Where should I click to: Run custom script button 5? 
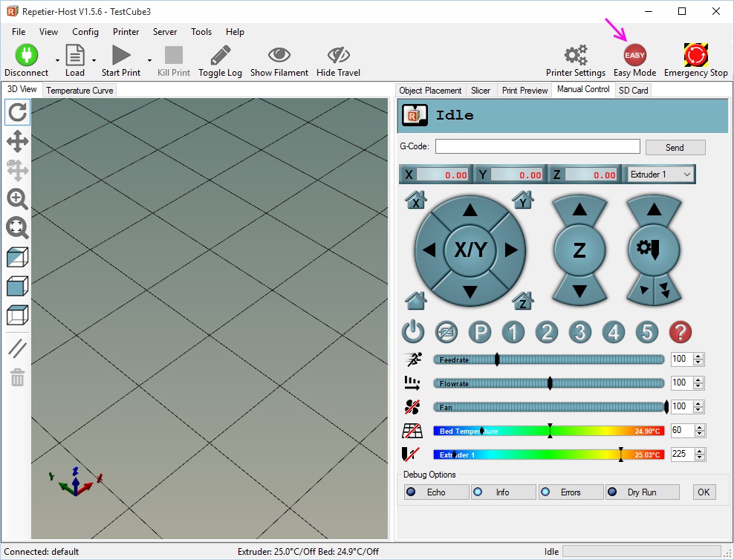[x=647, y=332]
